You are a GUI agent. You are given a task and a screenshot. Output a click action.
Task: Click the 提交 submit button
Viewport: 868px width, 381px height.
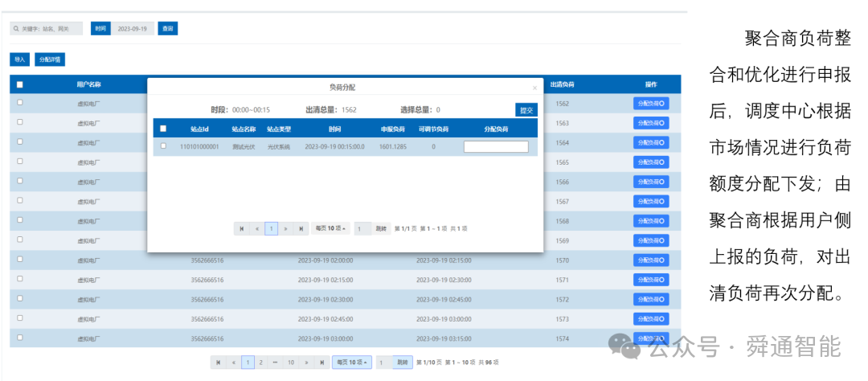[526, 109]
